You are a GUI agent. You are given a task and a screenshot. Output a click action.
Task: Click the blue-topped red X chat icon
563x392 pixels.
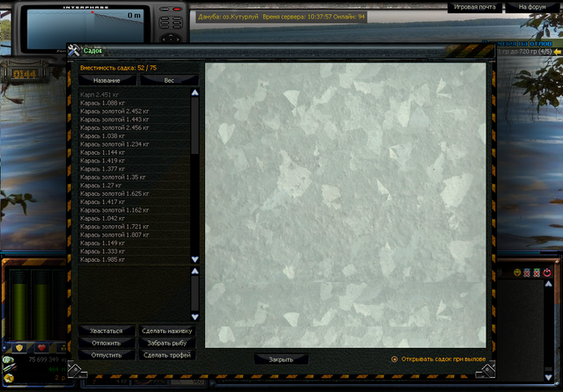click(527, 273)
